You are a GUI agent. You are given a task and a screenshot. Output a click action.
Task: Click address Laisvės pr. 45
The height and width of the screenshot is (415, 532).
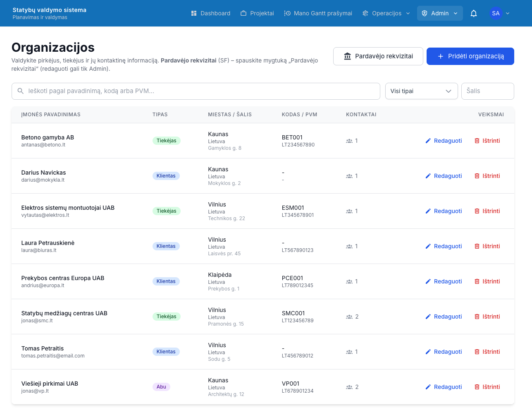coord(224,254)
